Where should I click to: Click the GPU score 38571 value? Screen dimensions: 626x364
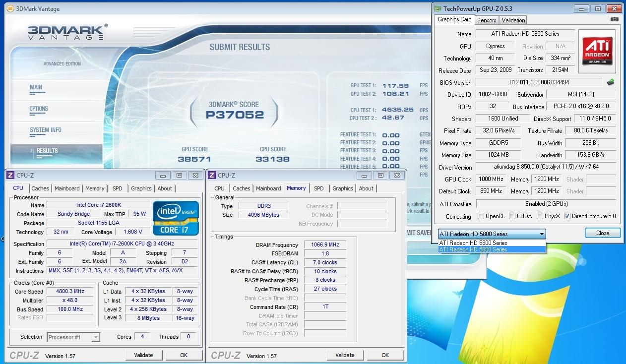tap(194, 159)
